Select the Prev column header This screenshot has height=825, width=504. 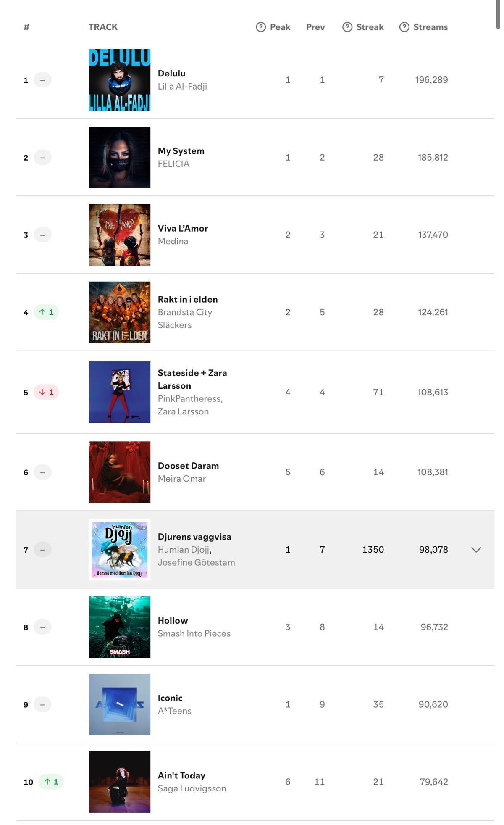tap(315, 26)
